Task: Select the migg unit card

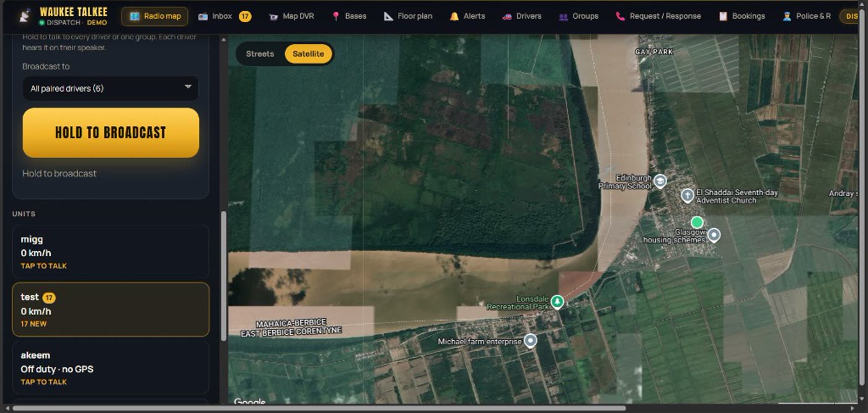Action: 111,252
